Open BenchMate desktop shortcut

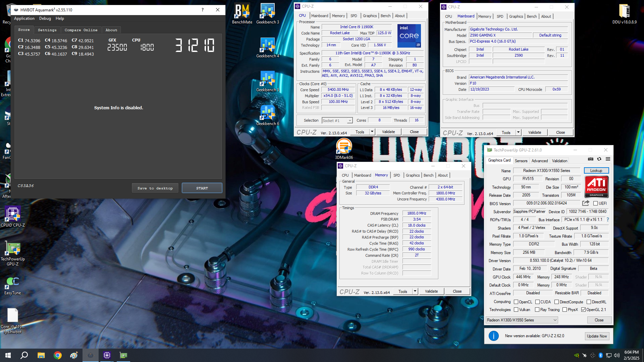(242, 13)
